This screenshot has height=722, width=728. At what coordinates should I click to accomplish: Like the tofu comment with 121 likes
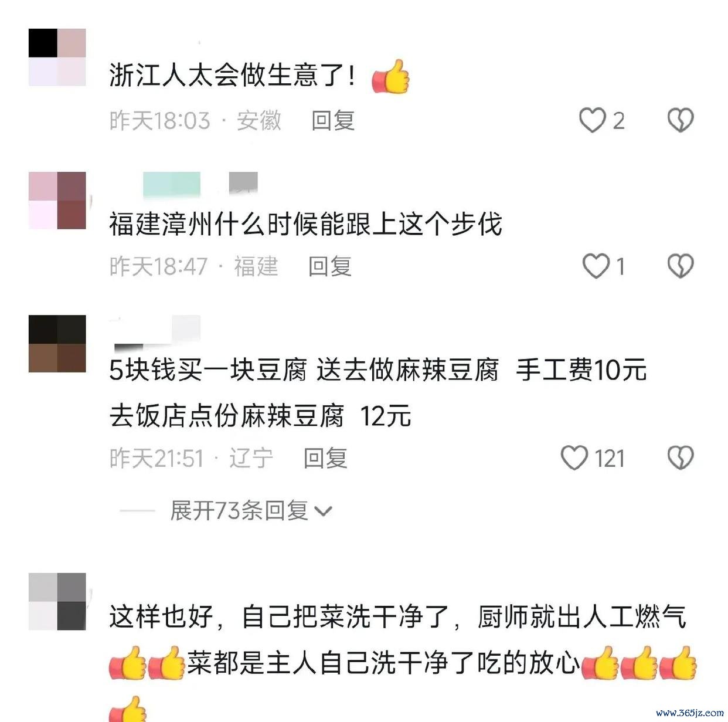(574, 458)
